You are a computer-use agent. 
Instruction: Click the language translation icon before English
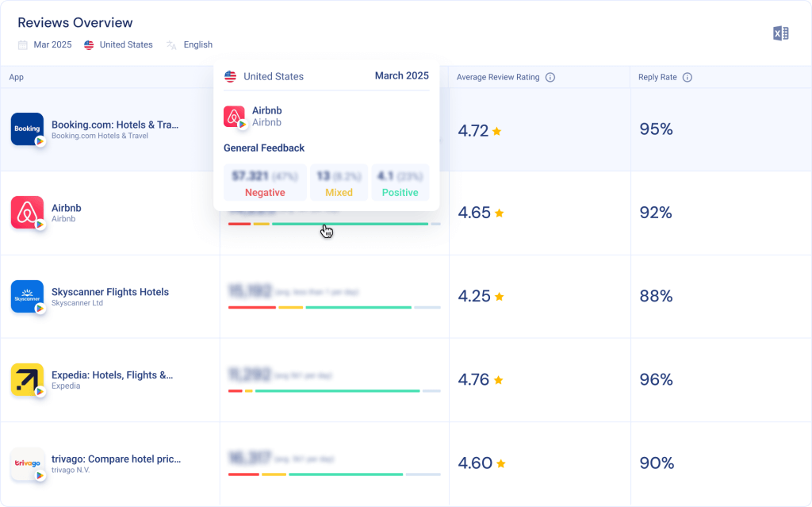(170, 45)
